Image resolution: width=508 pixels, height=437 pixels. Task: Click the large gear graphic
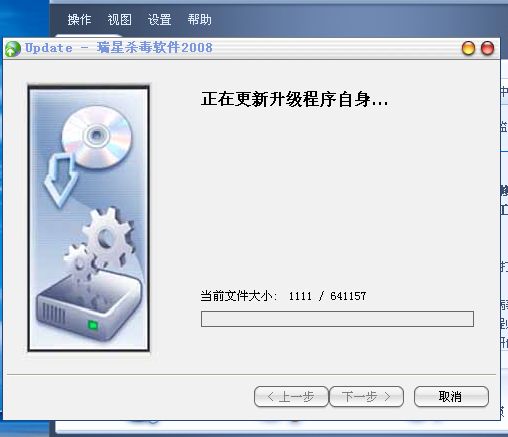tap(108, 237)
